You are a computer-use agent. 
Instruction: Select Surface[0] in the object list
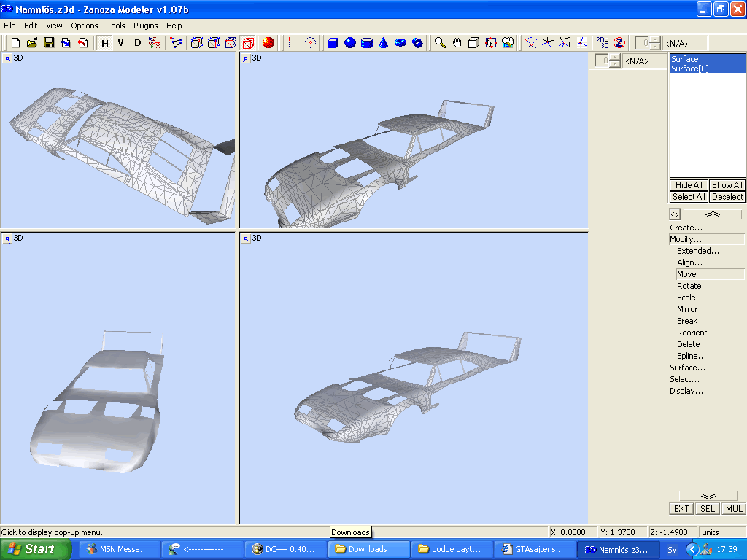tap(690, 69)
